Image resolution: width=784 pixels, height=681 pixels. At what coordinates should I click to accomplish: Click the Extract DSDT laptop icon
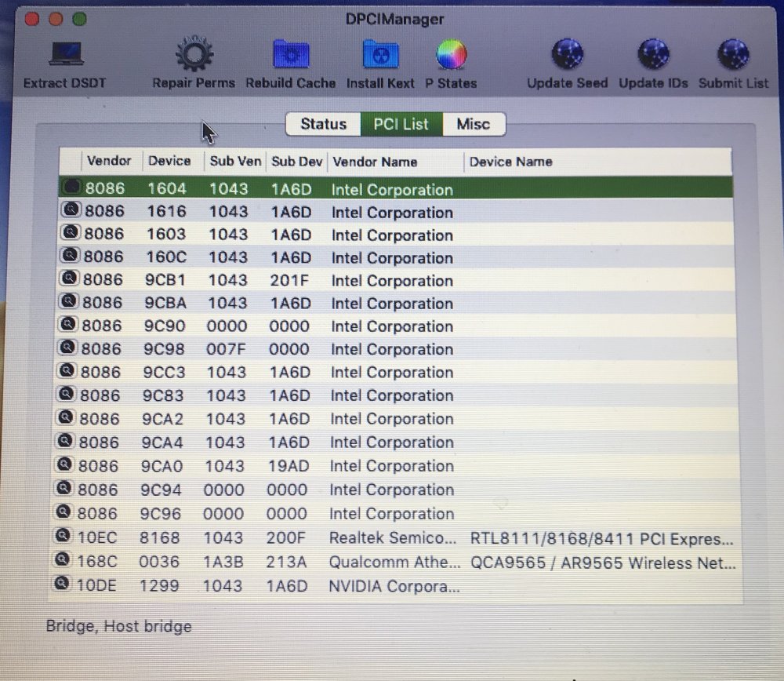[66, 54]
